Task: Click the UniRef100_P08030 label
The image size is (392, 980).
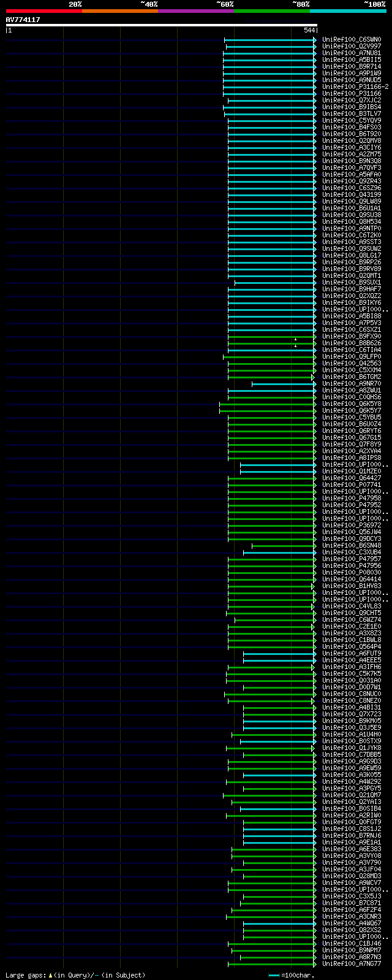Action: pyautogui.click(x=352, y=573)
